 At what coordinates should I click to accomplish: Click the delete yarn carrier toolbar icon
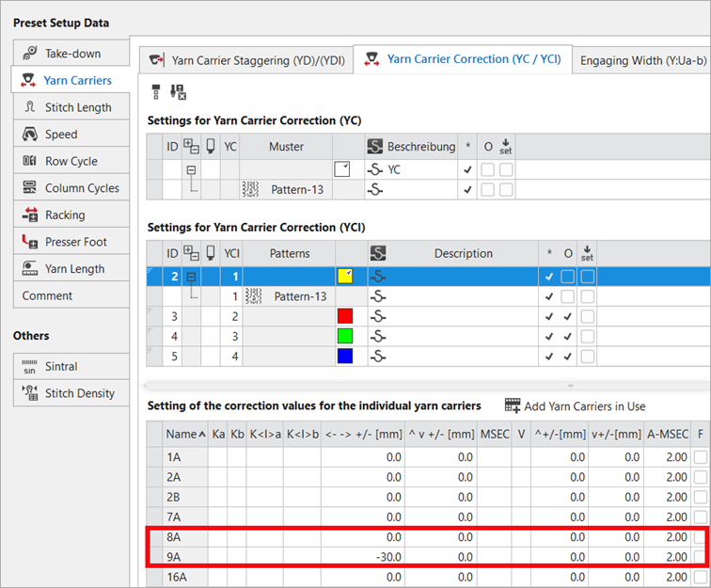pos(178,91)
